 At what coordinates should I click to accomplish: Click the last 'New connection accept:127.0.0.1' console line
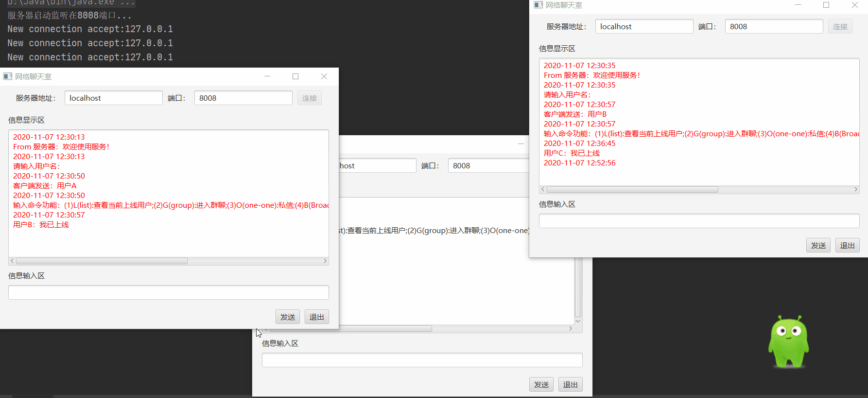[90, 57]
